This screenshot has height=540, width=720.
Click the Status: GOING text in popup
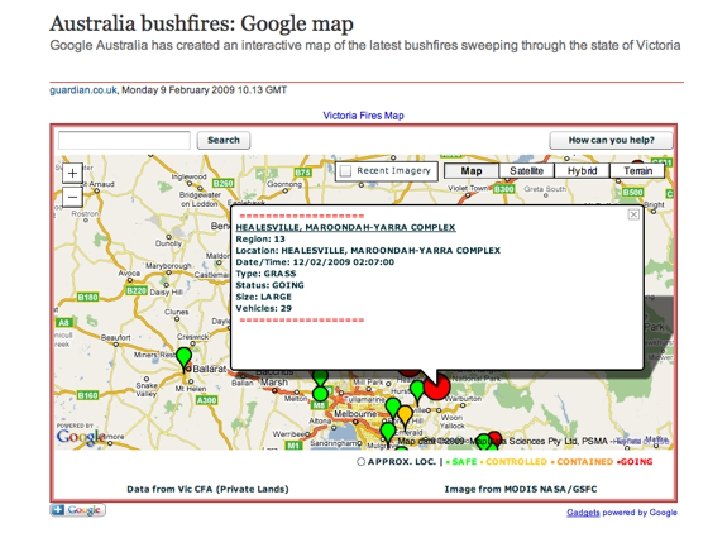tap(270, 285)
